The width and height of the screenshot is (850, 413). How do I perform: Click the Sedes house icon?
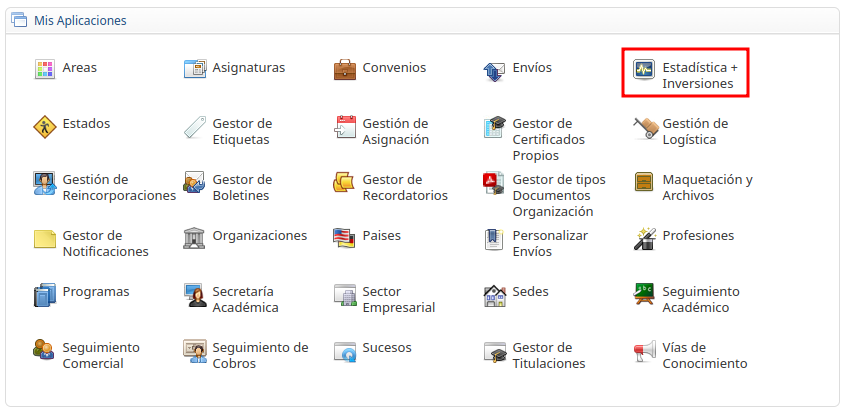tap(494, 295)
